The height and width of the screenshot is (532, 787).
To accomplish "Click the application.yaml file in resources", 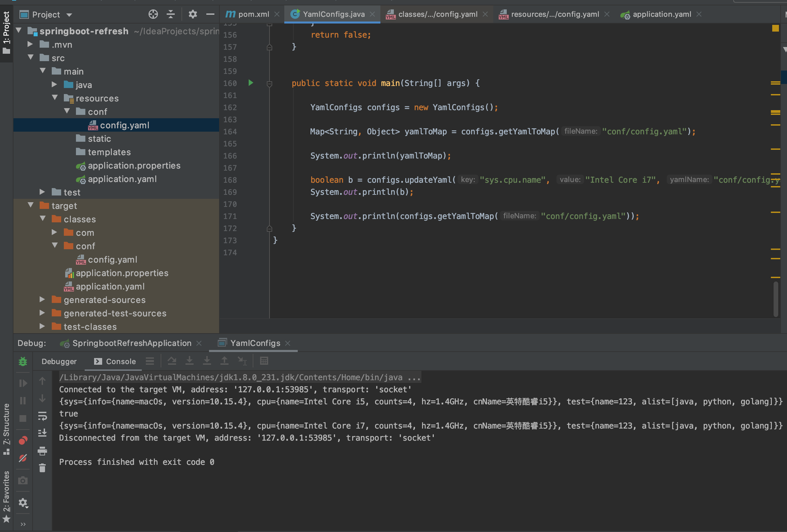I will (x=122, y=178).
